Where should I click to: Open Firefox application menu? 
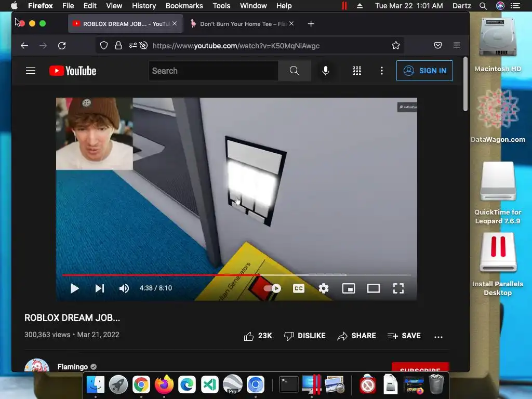(457, 46)
